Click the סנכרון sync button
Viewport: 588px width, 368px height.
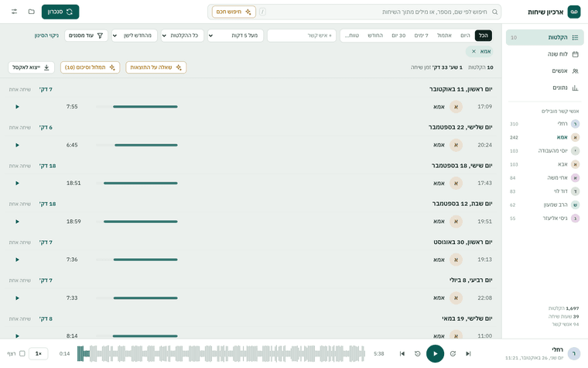[60, 12]
